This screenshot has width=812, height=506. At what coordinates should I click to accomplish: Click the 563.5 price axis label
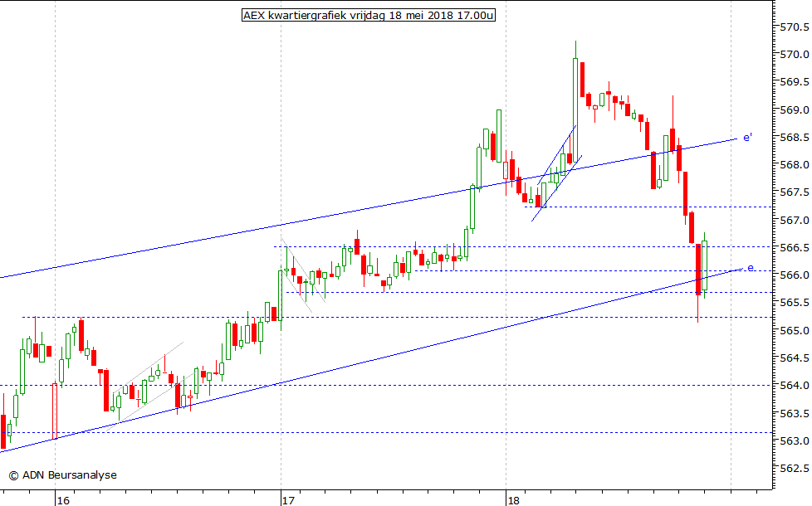coord(795,413)
